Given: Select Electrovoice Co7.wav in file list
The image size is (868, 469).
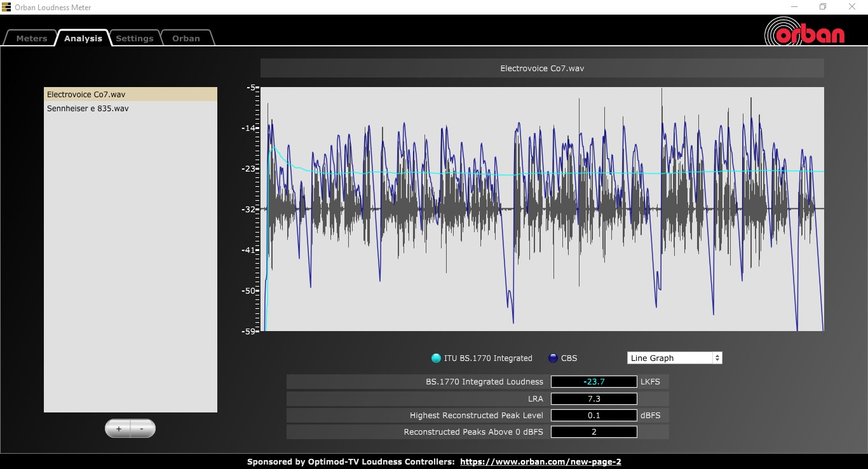Looking at the screenshot, I should (x=130, y=94).
